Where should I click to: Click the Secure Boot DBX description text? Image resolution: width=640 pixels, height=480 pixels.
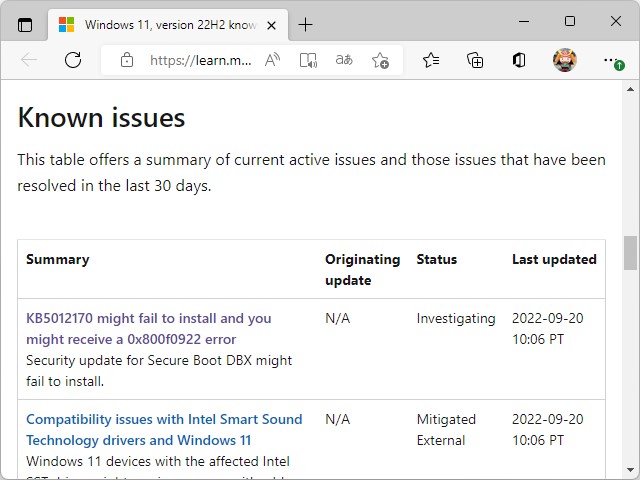click(x=159, y=371)
